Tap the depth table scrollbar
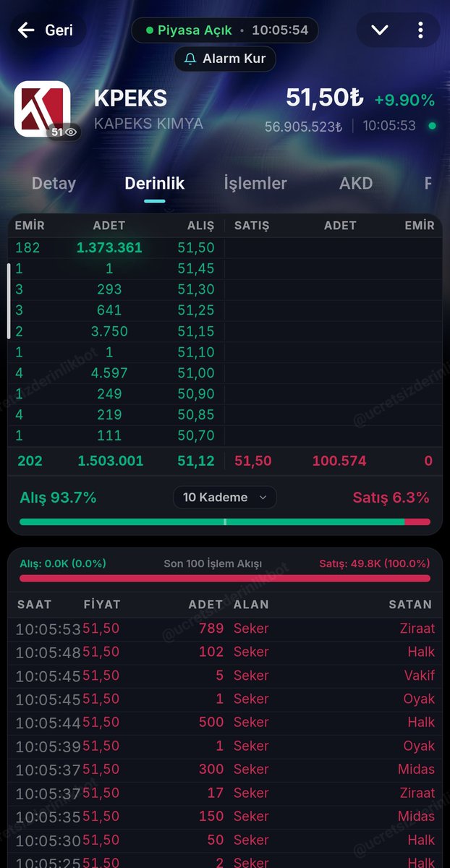This screenshot has height=868, width=450. [9, 301]
